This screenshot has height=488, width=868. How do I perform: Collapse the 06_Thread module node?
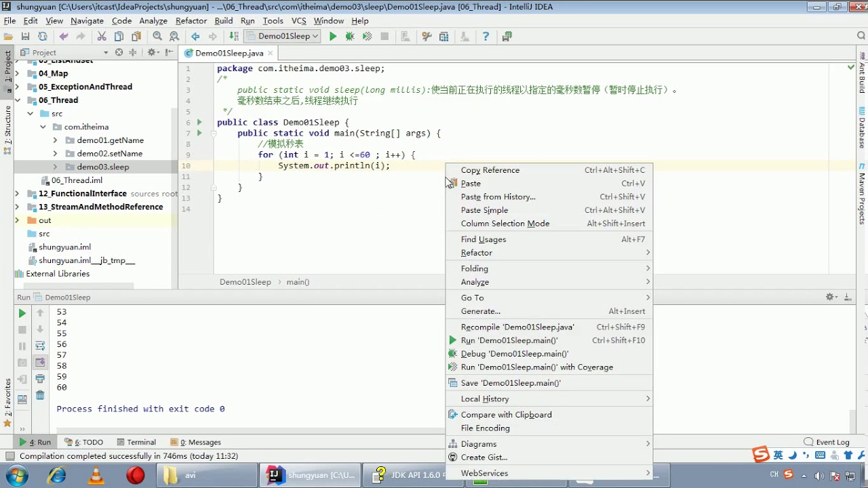click(x=17, y=100)
